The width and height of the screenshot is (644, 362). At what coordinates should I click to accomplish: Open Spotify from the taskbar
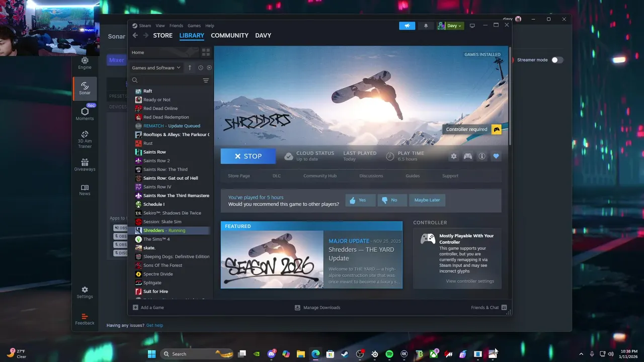click(x=389, y=354)
